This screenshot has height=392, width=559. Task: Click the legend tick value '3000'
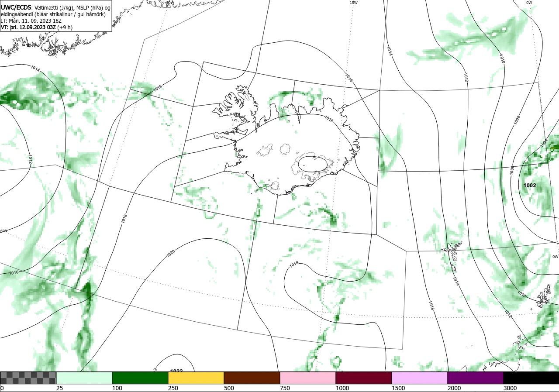510,388
